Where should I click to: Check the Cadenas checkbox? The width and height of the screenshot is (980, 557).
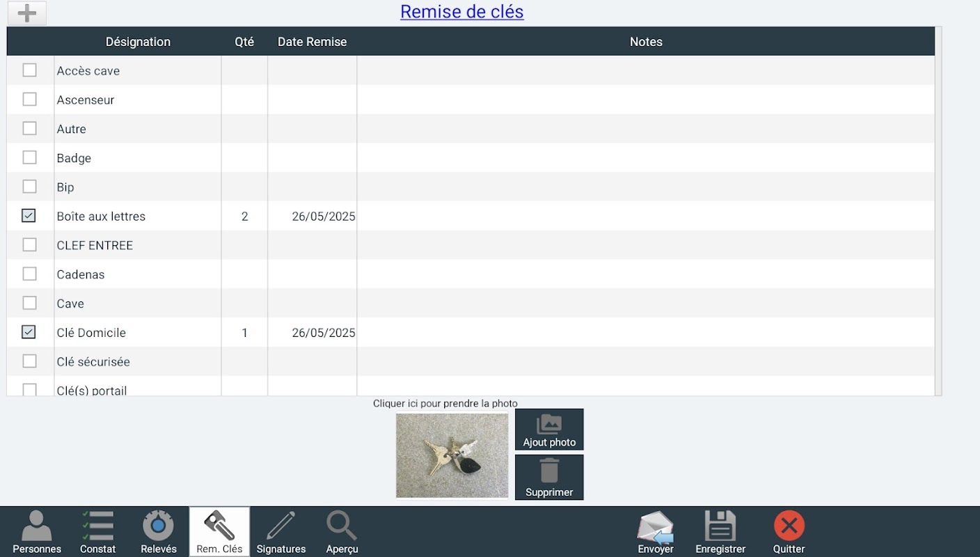coord(29,274)
